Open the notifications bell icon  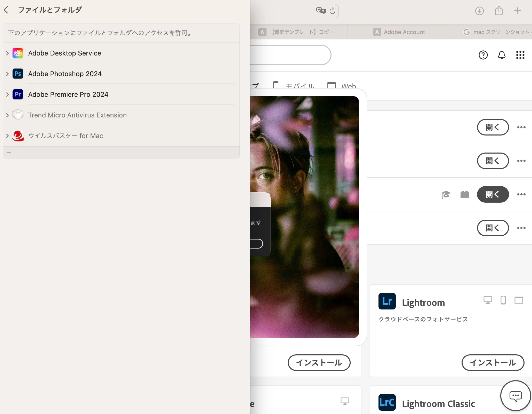[502, 55]
